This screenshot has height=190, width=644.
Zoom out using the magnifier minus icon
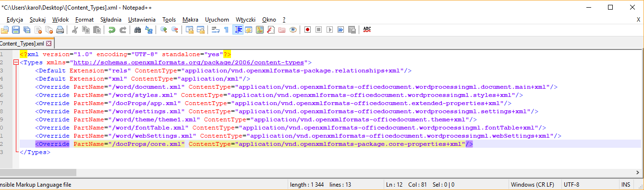click(x=175, y=30)
